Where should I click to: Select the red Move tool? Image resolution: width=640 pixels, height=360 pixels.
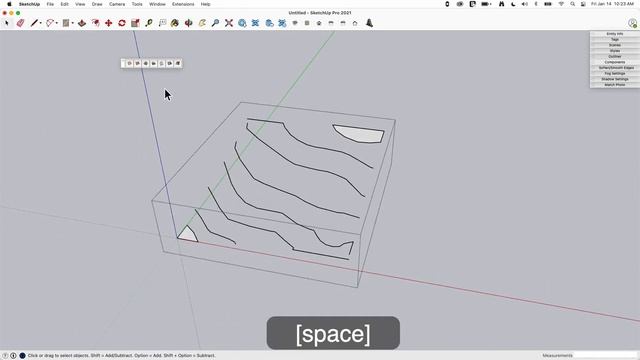pyautogui.click(x=109, y=23)
